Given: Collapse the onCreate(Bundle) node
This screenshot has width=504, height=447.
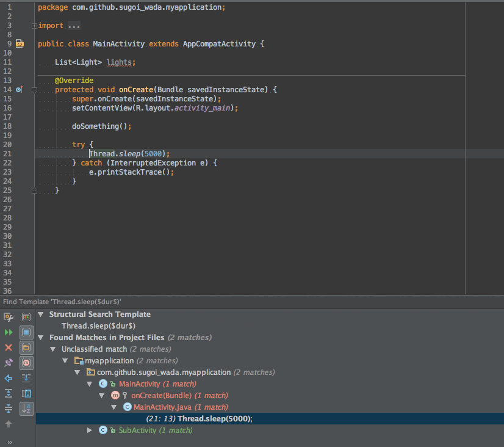Looking at the screenshot, I should point(102,395).
